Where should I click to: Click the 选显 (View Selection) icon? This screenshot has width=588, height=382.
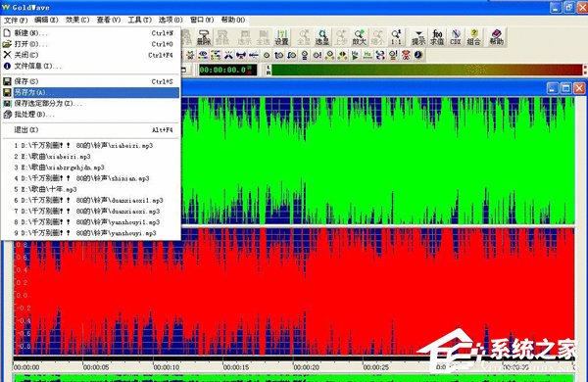322,37
